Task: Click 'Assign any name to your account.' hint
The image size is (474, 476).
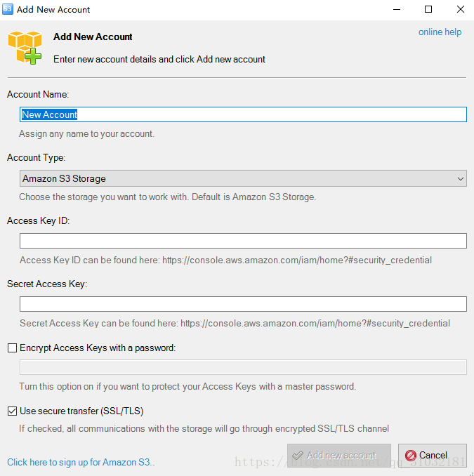Action: click(87, 134)
